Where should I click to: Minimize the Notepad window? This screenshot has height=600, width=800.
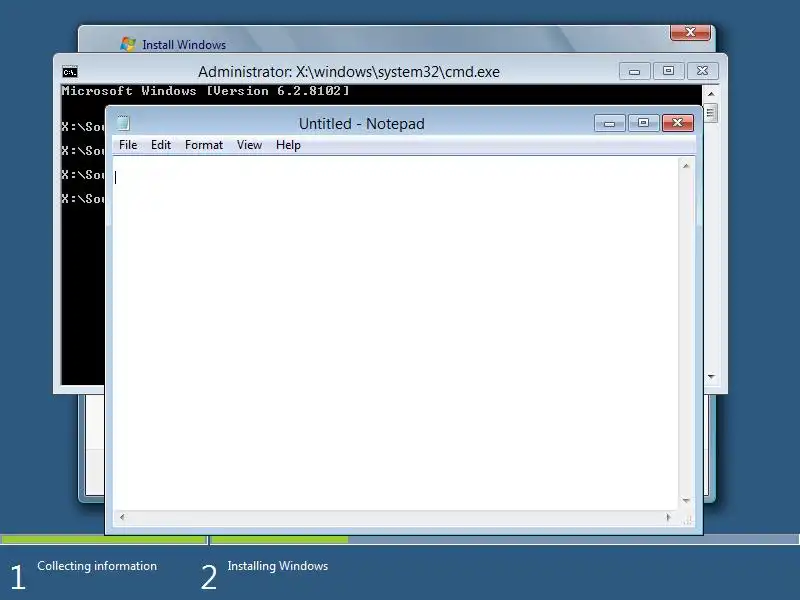(x=609, y=123)
